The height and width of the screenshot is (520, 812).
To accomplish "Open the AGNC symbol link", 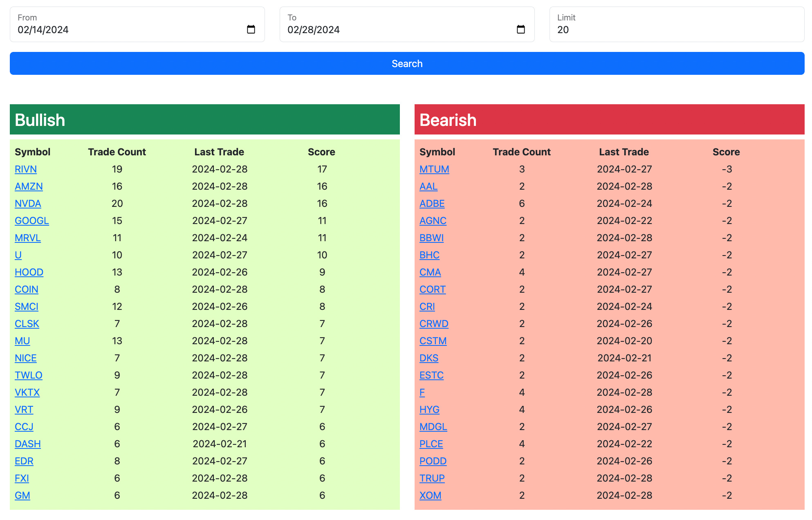I will [x=433, y=221].
